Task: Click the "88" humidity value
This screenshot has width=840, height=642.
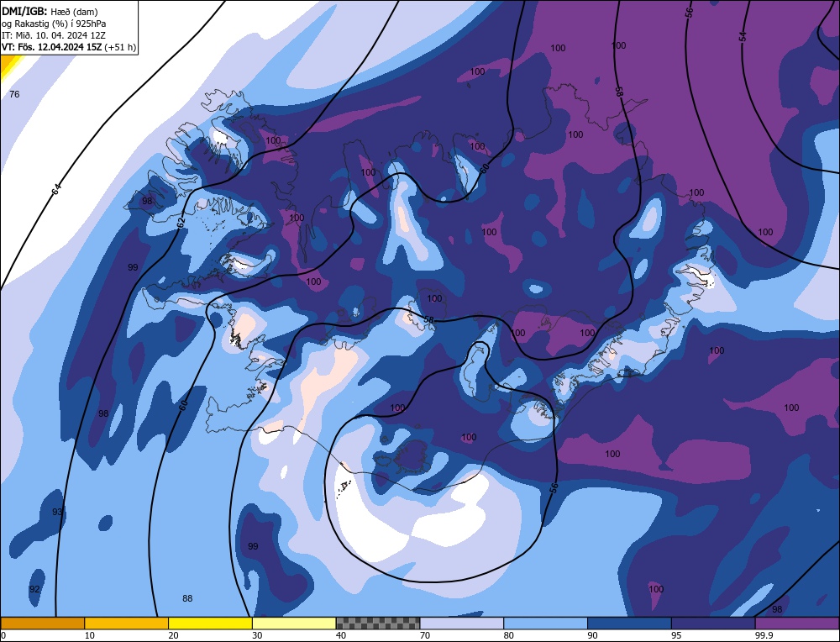Action: 187,598
